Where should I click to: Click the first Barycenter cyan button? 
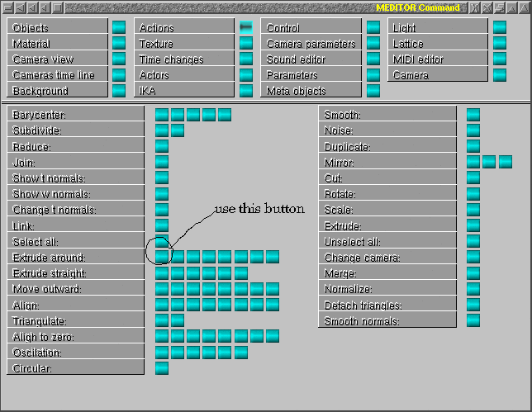coord(162,115)
